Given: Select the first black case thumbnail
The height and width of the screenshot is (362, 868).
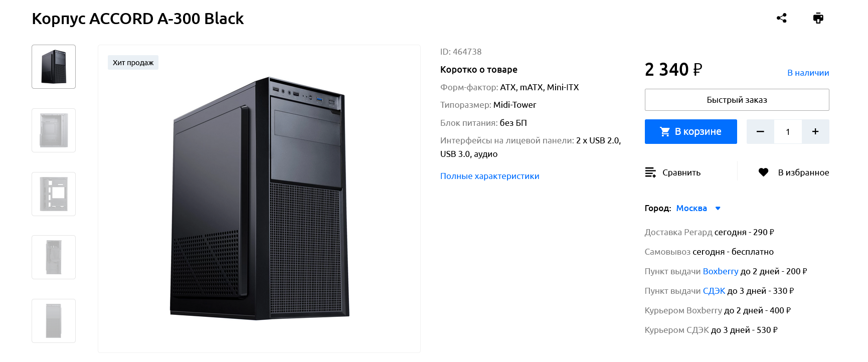Looking at the screenshot, I should (54, 67).
